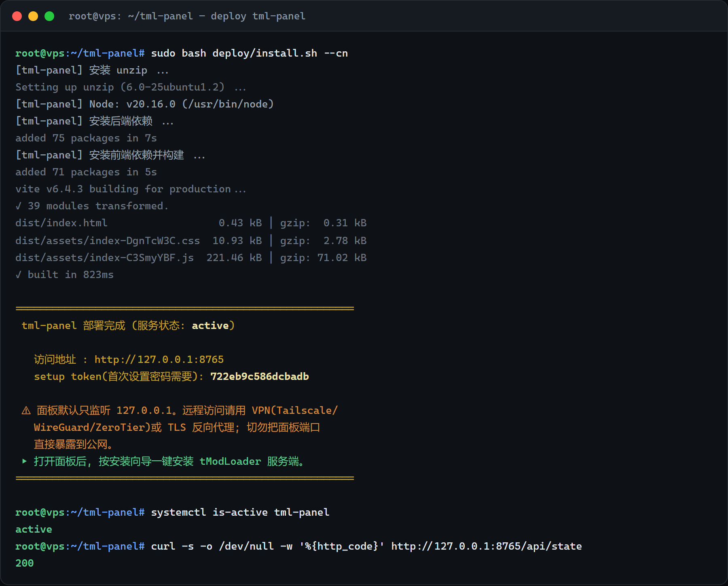This screenshot has width=728, height=586.
Task: Click the setup token value '722eb9c586dcbadb'
Action: click(x=260, y=377)
